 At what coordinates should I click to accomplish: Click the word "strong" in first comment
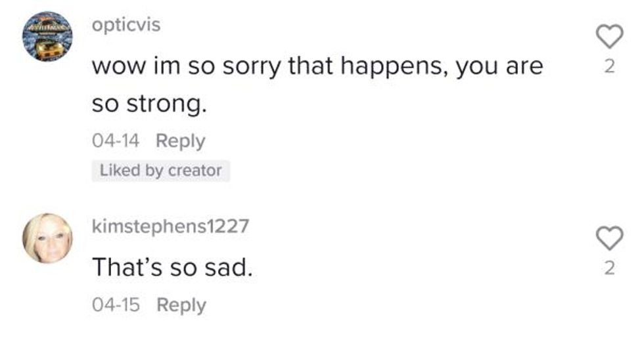pos(167,104)
